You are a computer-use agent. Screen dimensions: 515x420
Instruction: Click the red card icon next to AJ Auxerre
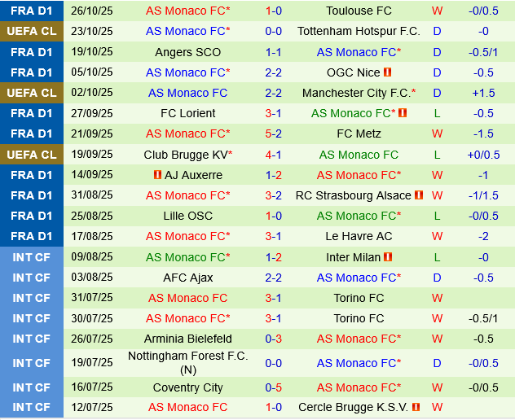click(157, 175)
